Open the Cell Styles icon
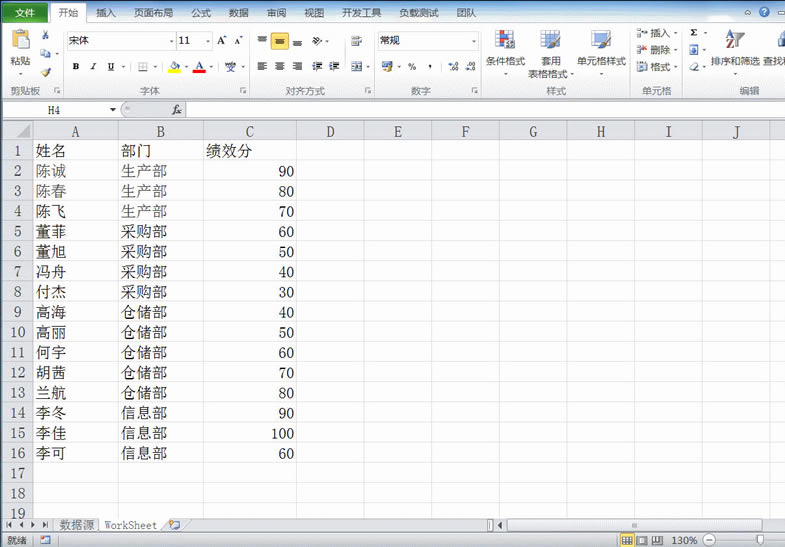 (x=601, y=40)
